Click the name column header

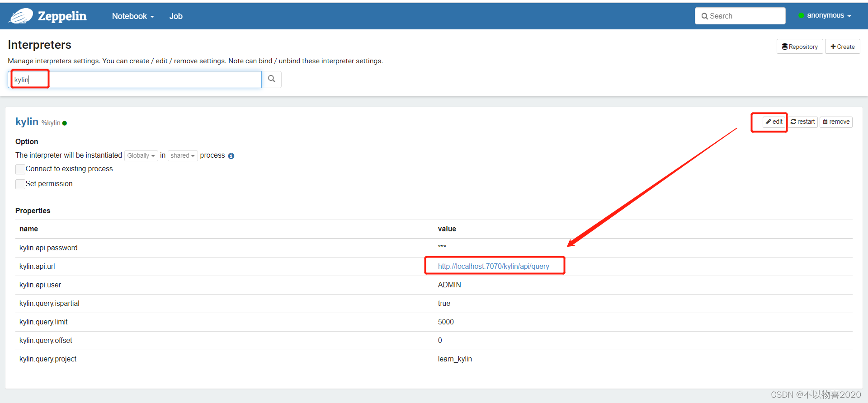click(x=28, y=229)
